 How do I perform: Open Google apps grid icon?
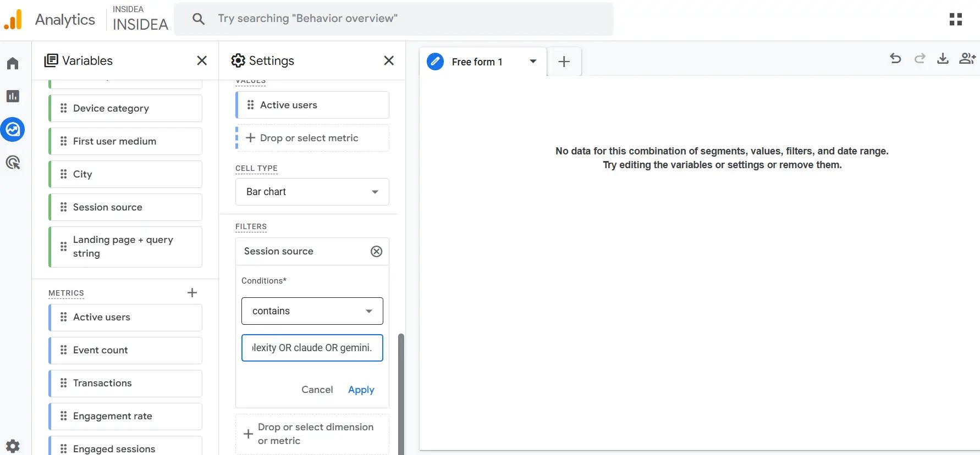click(956, 19)
